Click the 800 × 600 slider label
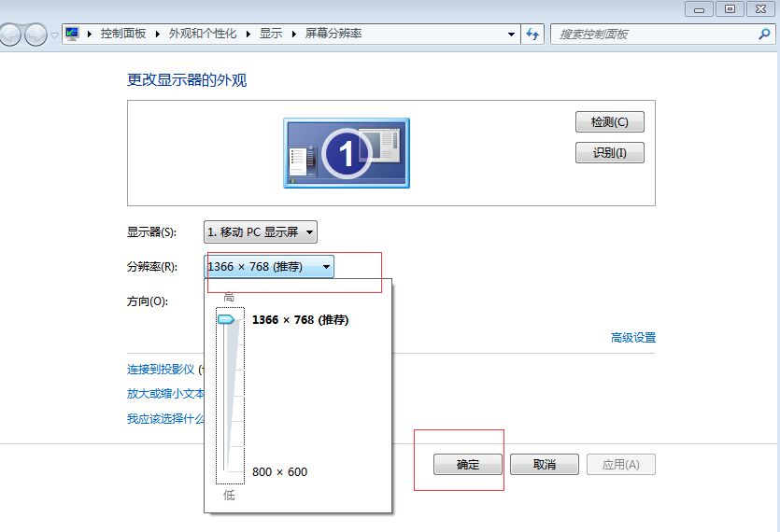Screen dimensions: 780x532 coord(279,472)
